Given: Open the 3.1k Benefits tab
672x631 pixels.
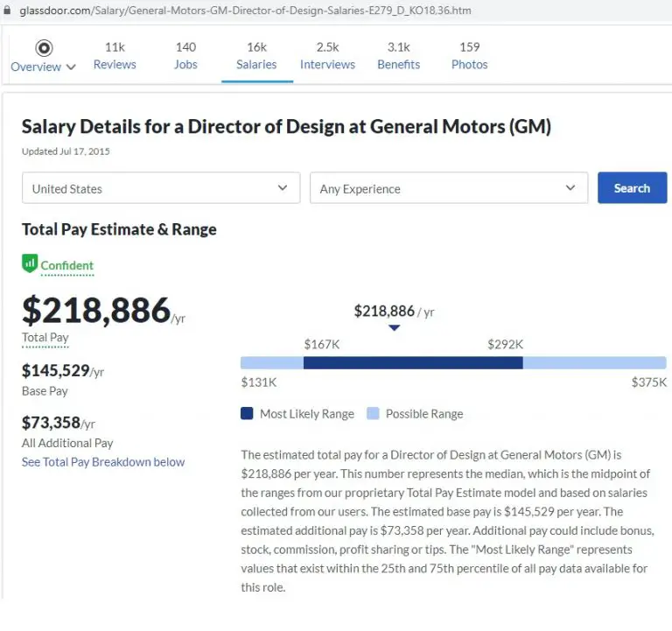Looking at the screenshot, I should click(399, 56).
